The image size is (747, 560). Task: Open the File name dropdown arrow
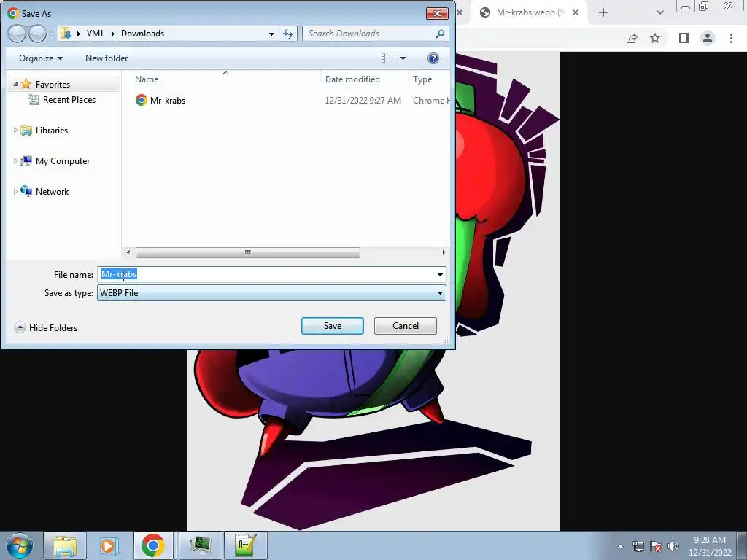click(440, 274)
